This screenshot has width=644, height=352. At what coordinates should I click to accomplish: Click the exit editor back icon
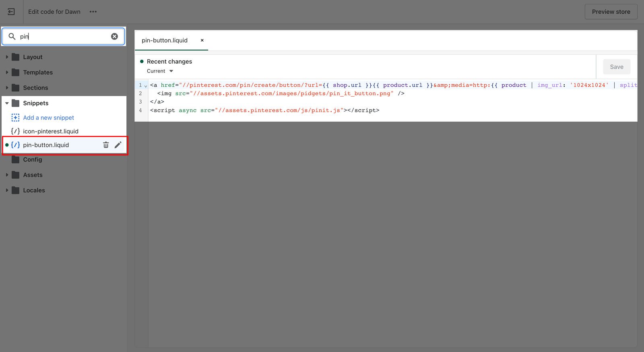coord(11,12)
